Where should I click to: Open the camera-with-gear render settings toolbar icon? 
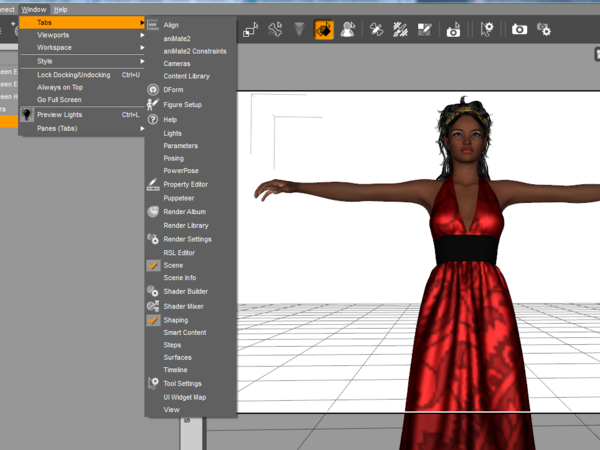543,29
